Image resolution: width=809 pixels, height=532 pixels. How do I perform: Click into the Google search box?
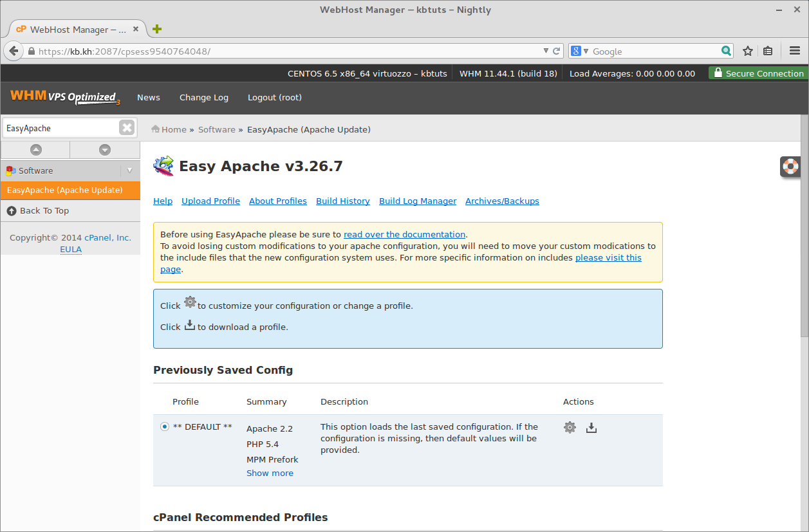pyautogui.click(x=655, y=51)
